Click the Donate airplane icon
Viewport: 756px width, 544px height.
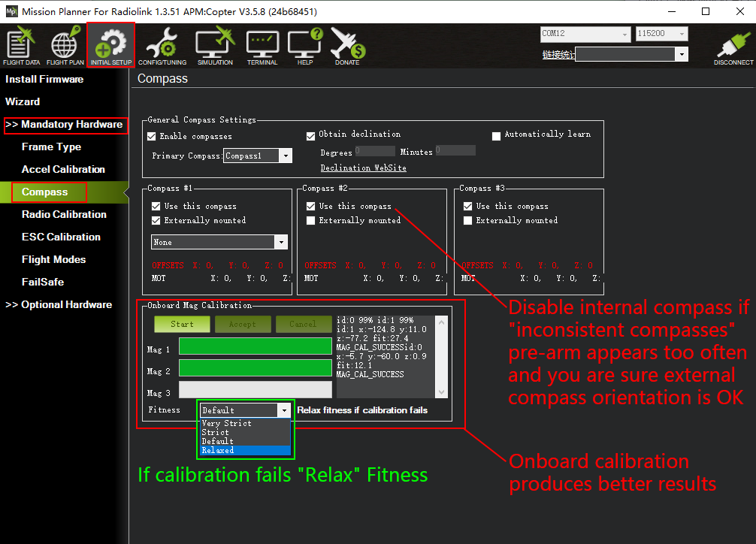[x=347, y=45]
